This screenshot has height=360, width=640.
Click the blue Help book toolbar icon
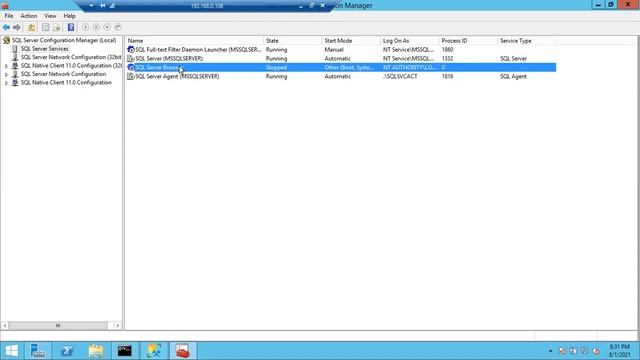pyautogui.click(x=71, y=27)
